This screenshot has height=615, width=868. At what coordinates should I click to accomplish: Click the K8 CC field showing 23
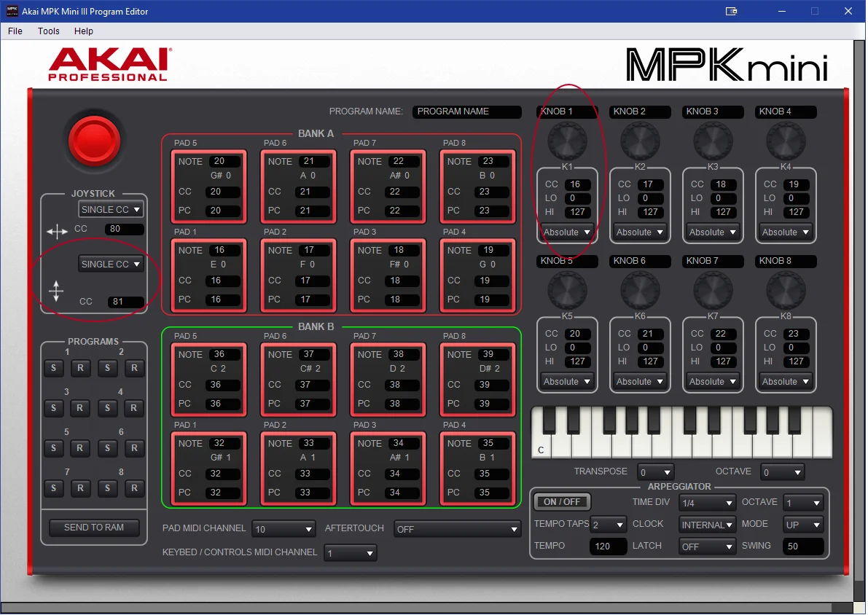pos(797,334)
